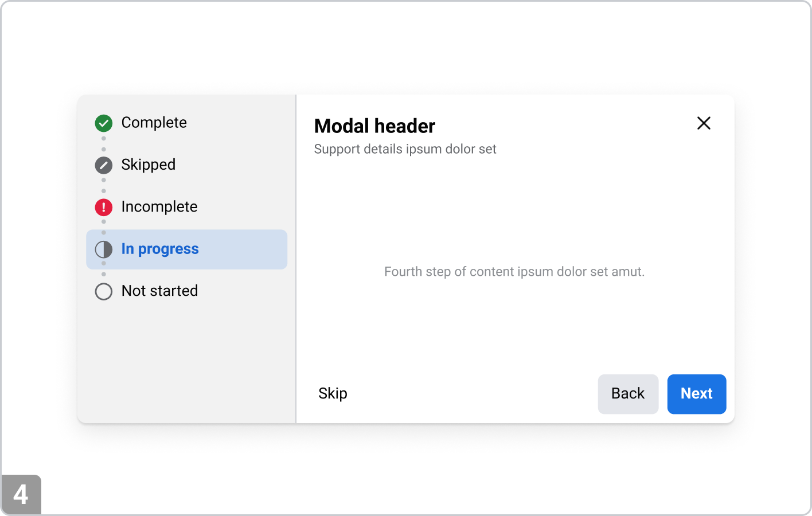
Task: Select the In progress step text
Action: pyautogui.click(x=159, y=249)
